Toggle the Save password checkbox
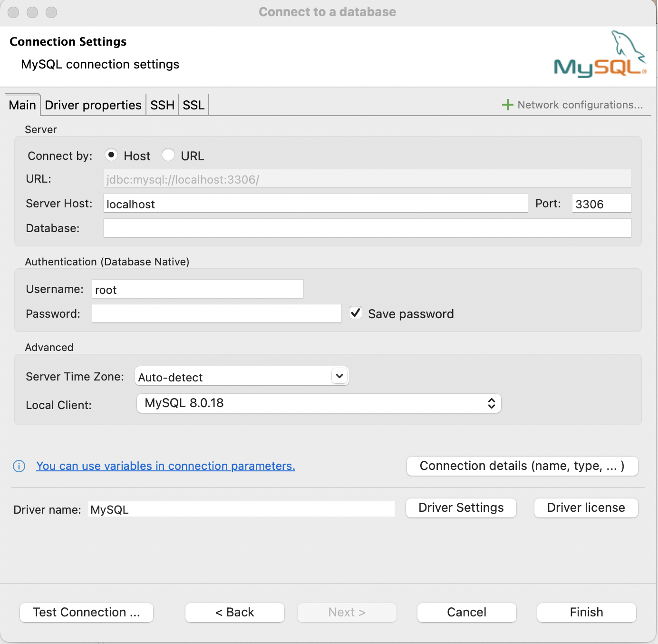658x644 pixels. [x=356, y=313]
